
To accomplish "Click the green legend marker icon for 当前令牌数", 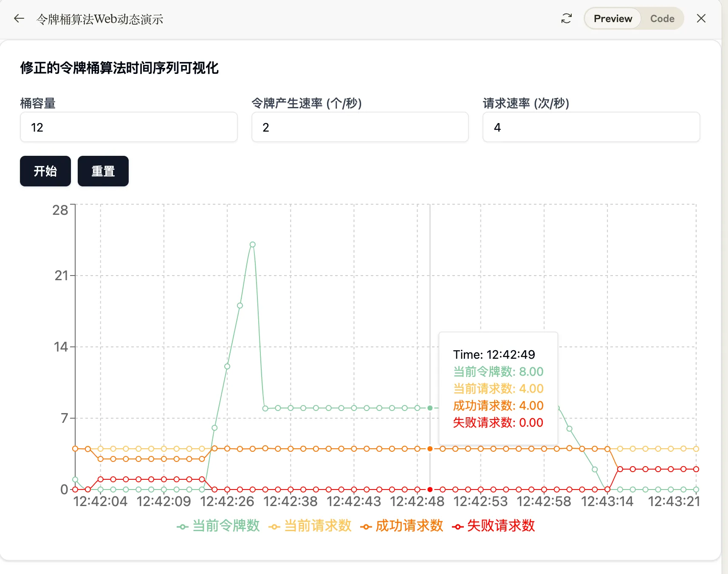I will point(183,527).
